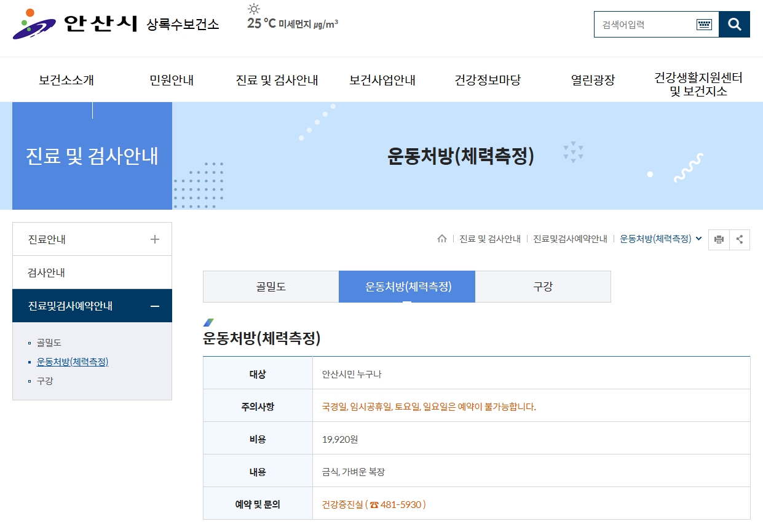Open the 보건사업안내 menu
The height and width of the screenshot is (532, 763).
pos(382,80)
